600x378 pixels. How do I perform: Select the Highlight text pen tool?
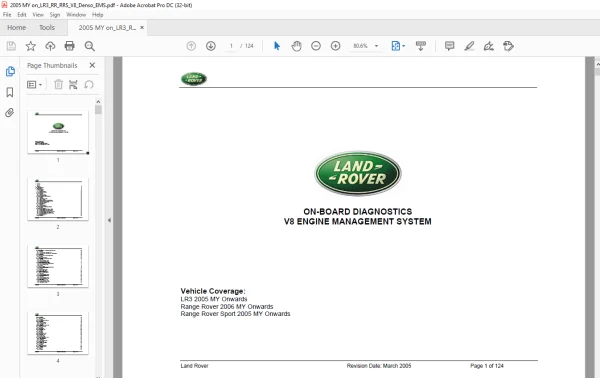(469, 46)
